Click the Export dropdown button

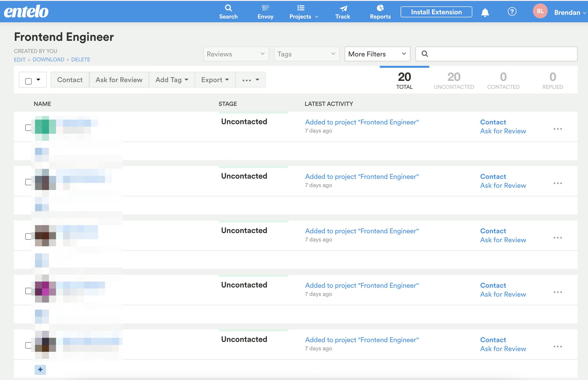point(214,79)
